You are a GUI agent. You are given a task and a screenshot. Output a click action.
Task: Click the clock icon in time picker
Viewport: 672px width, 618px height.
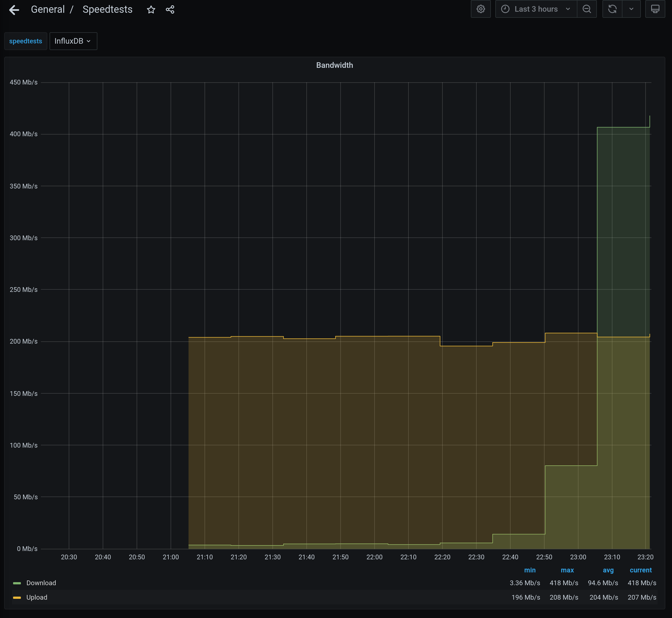click(x=505, y=9)
